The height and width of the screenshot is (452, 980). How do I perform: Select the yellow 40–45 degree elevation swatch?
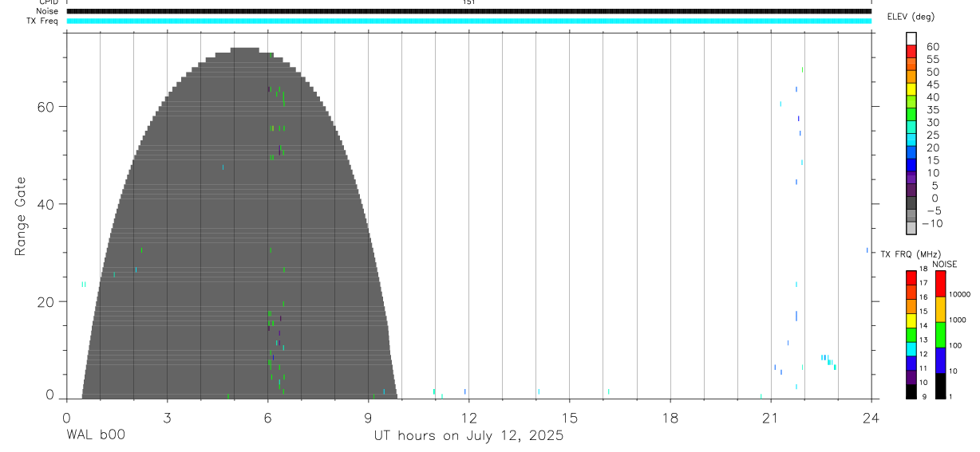pos(911,89)
